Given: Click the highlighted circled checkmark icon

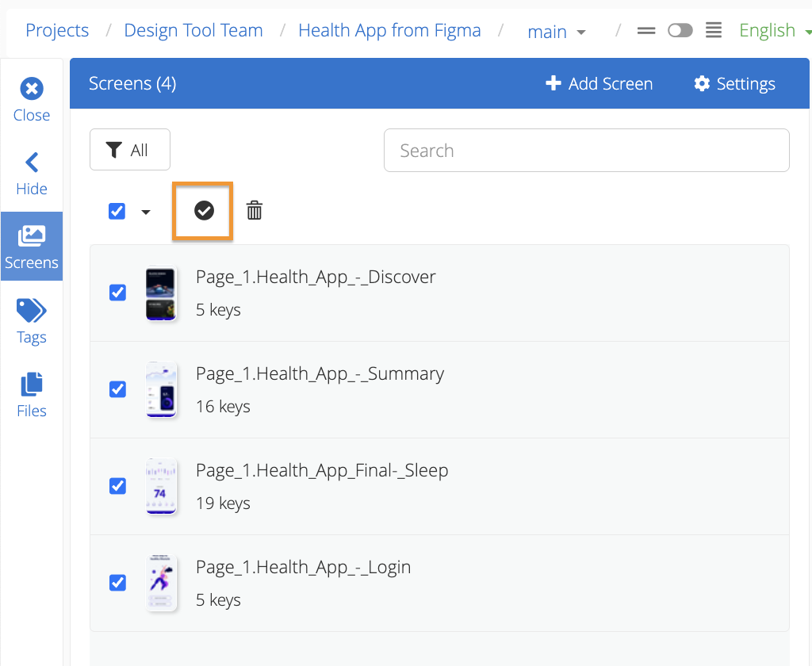Looking at the screenshot, I should (204, 211).
